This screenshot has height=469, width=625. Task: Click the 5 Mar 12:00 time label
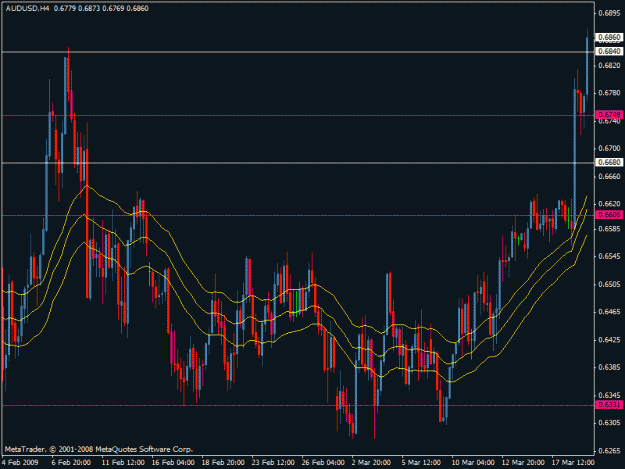pyautogui.click(x=421, y=462)
